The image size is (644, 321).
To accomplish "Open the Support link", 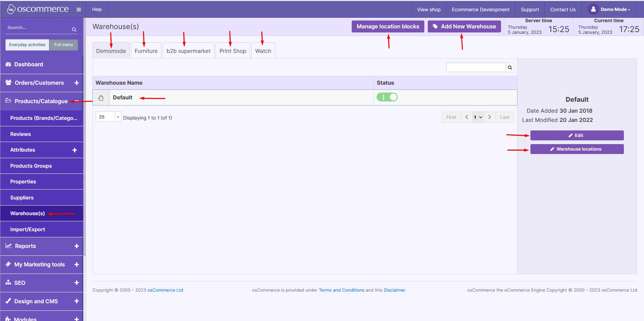I will [530, 10].
